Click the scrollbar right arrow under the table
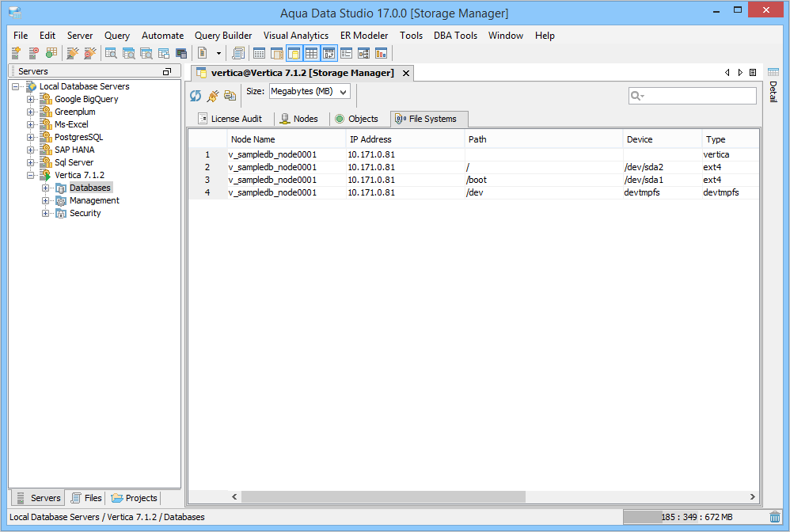 752,496
